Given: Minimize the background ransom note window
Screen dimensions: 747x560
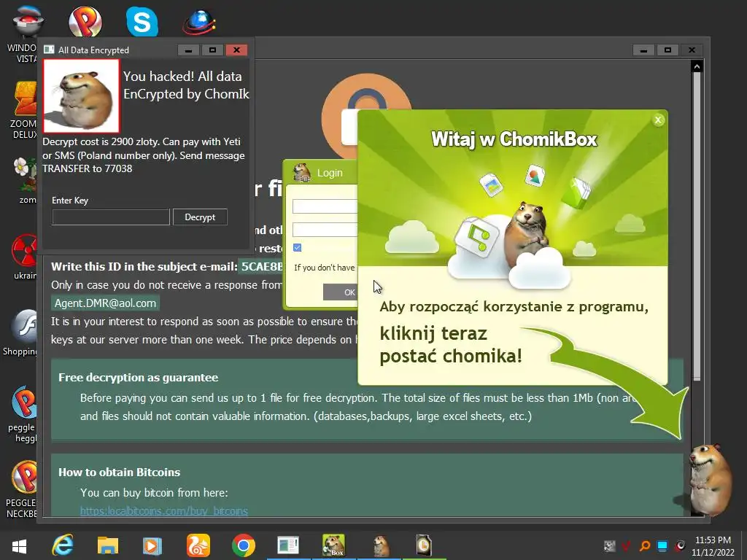Looking at the screenshot, I should (x=643, y=50).
